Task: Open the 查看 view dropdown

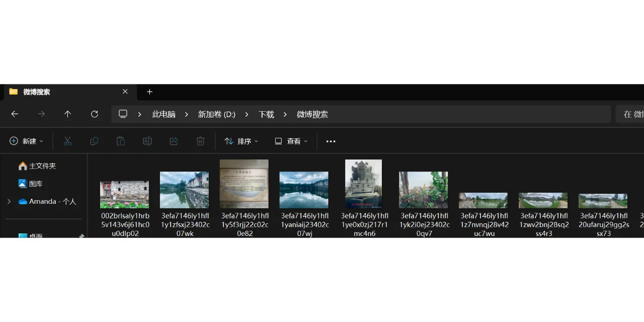Action: pos(291,141)
